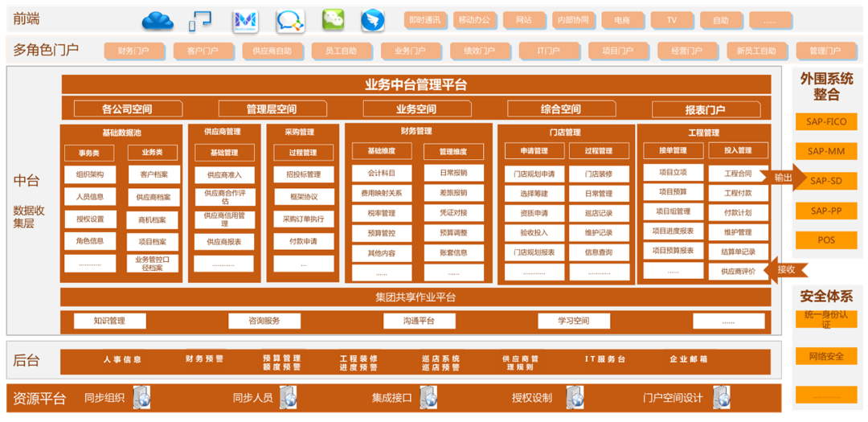Click 招投标管理 under 采购管理
Image resolution: width=868 pixels, height=422 pixels.
(x=303, y=174)
